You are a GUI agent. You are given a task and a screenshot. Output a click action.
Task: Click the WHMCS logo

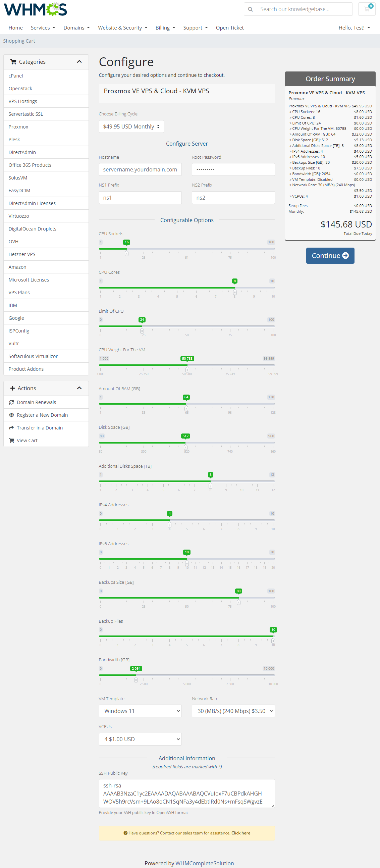(35, 9)
